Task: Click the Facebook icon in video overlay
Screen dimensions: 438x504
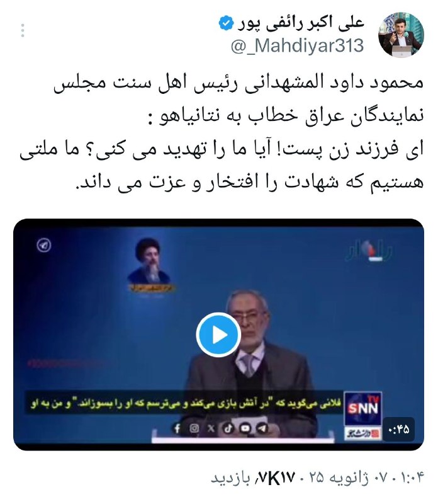Action: click(177, 428)
